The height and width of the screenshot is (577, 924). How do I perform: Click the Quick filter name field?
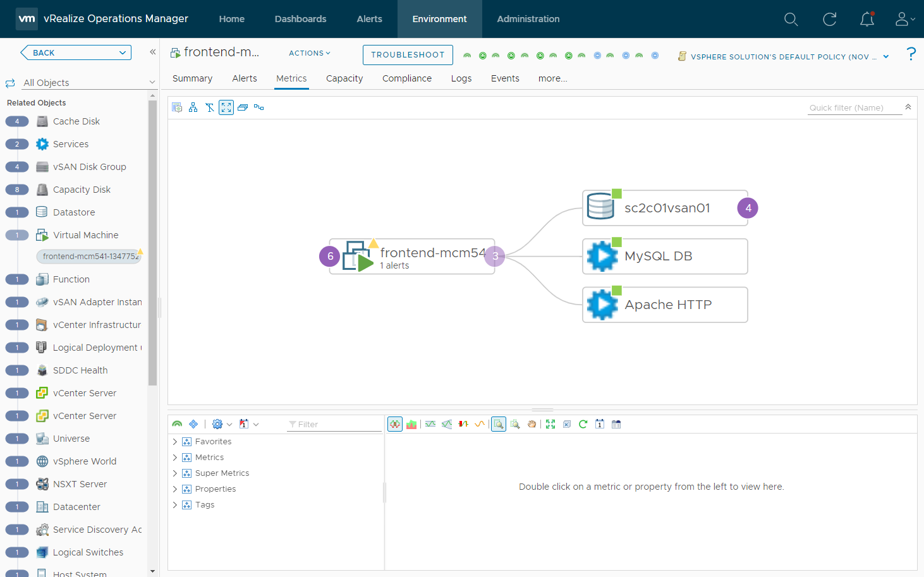click(x=854, y=108)
